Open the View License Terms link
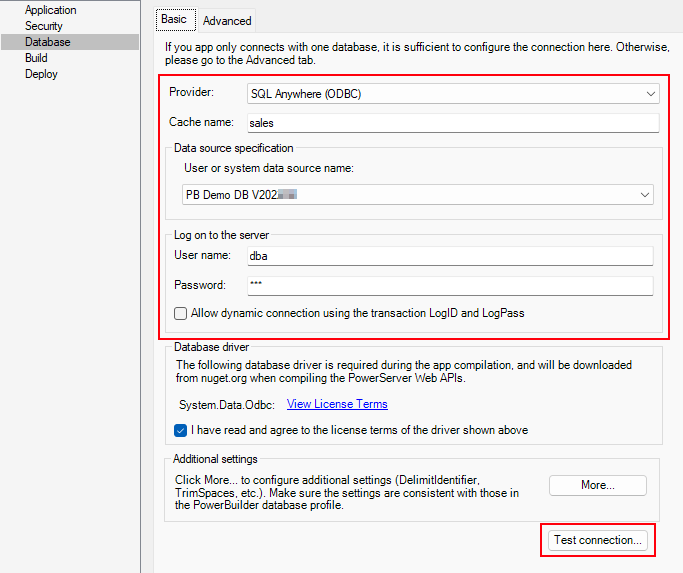 337,404
